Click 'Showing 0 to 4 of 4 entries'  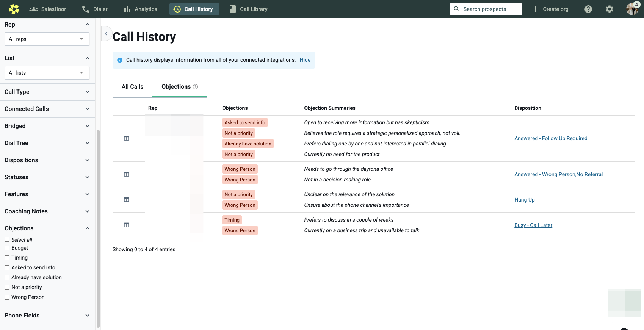(x=144, y=249)
